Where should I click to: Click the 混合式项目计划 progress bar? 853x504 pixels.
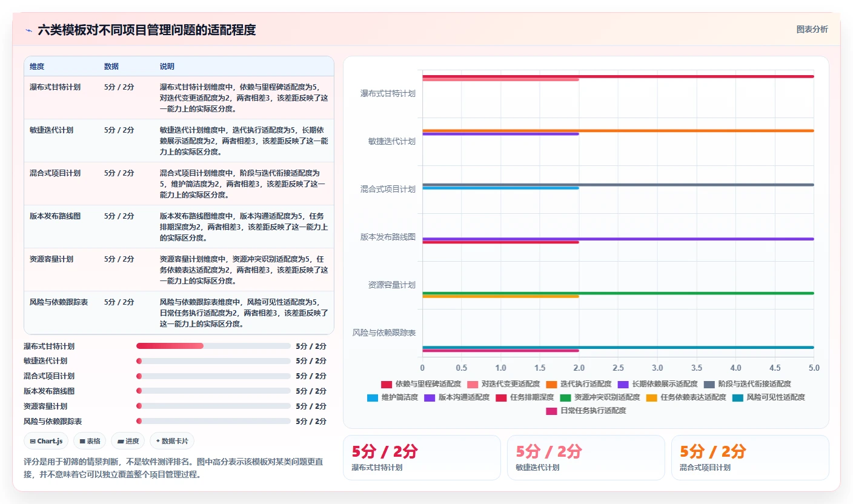coord(213,376)
